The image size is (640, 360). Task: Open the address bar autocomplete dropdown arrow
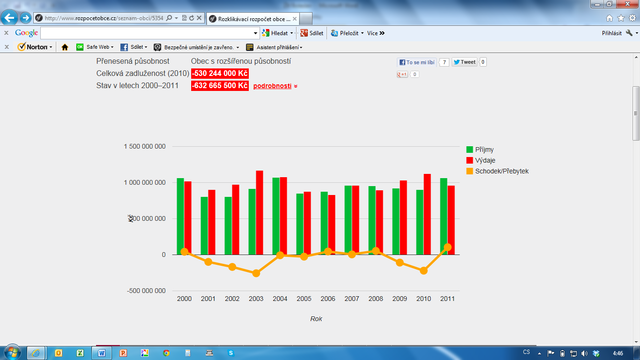point(176,18)
